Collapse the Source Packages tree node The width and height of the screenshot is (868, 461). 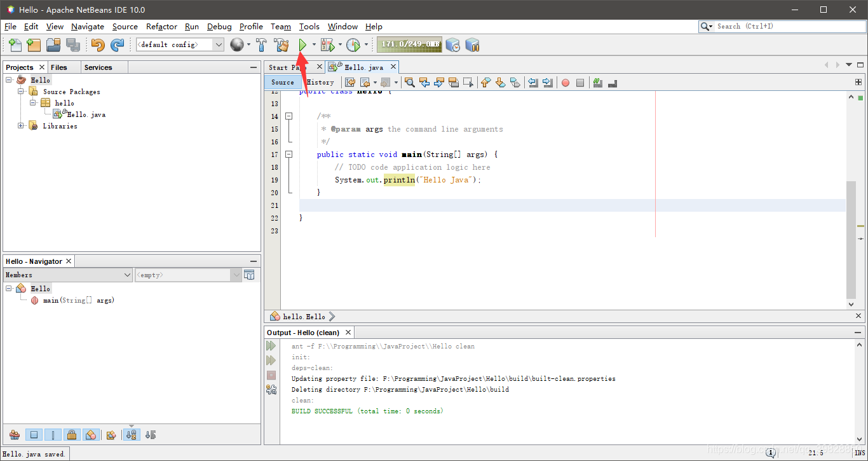coord(21,91)
